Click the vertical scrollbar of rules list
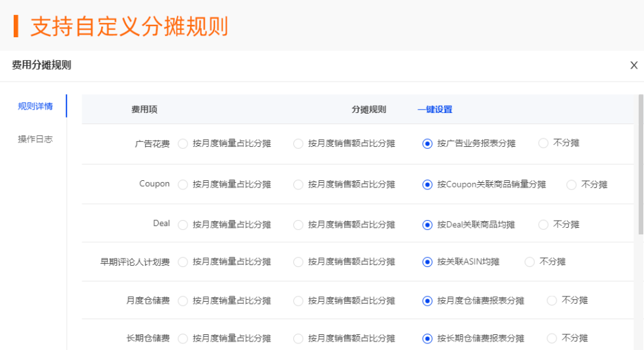 click(x=640, y=163)
